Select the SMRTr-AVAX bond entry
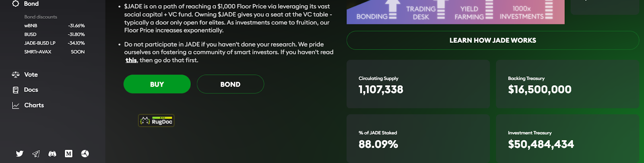644x163 pixels. 54,52
